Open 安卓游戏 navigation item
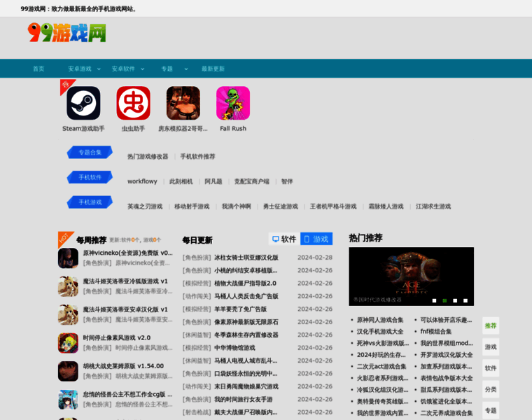 [80, 69]
